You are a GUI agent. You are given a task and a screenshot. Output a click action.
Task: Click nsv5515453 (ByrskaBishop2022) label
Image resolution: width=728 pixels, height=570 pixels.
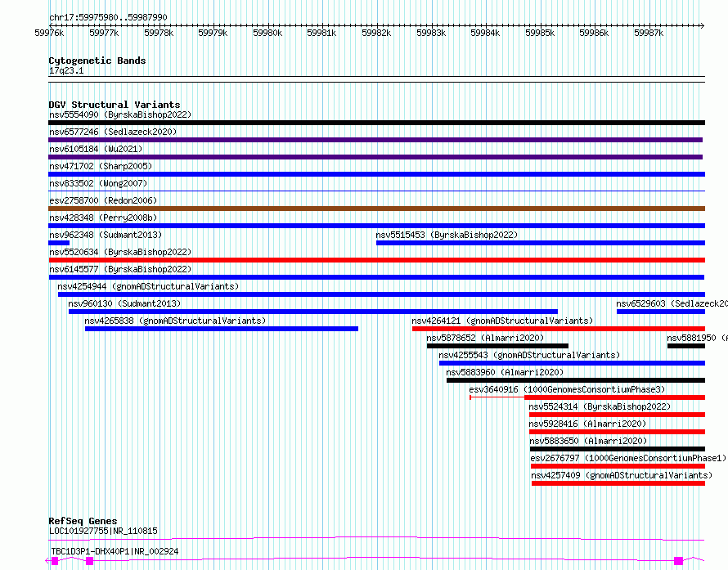tap(447, 235)
